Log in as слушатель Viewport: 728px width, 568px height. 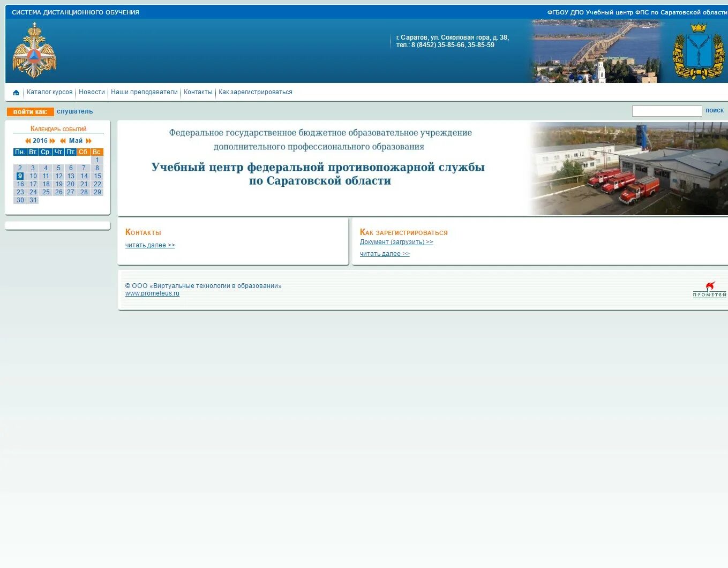pos(75,111)
